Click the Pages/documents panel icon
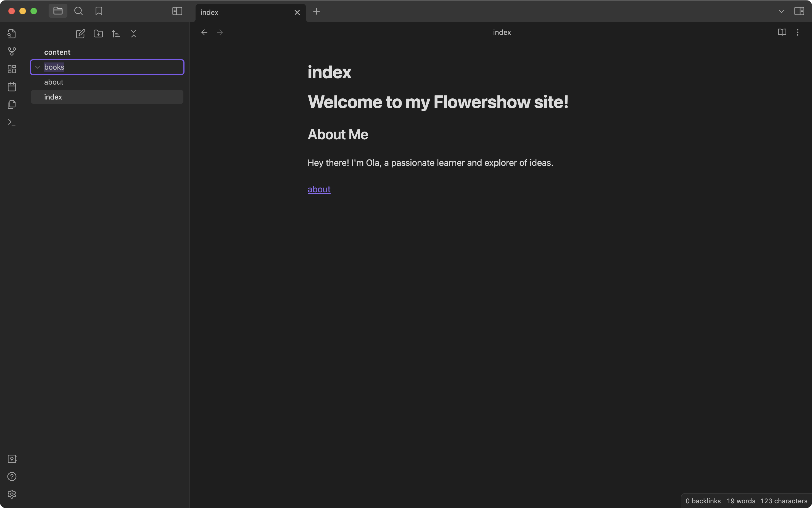This screenshot has height=508, width=812. [x=12, y=105]
